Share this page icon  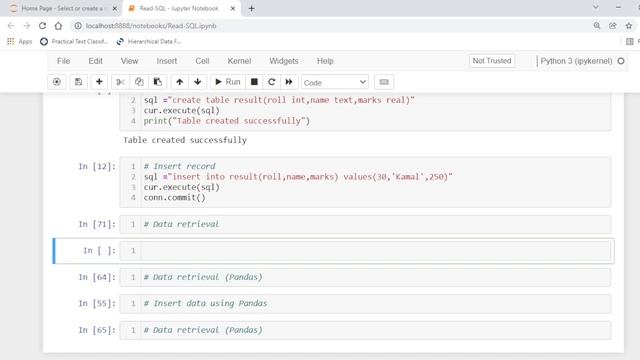pos(613,26)
